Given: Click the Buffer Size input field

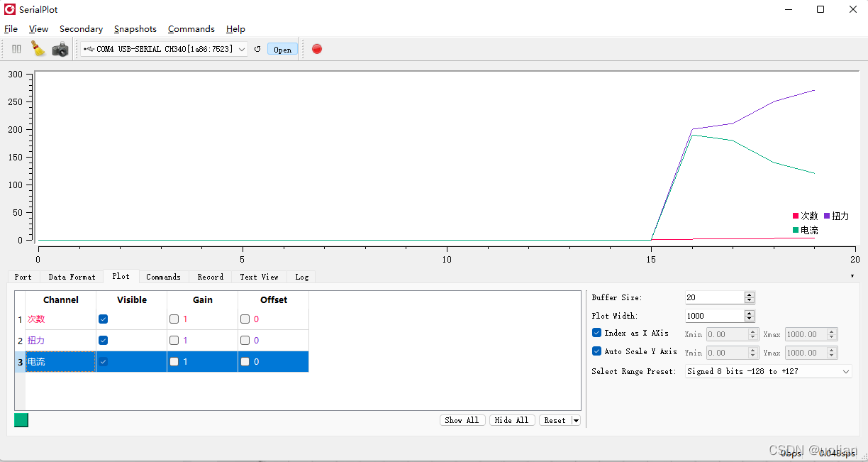Looking at the screenshot, I should 715,297.
